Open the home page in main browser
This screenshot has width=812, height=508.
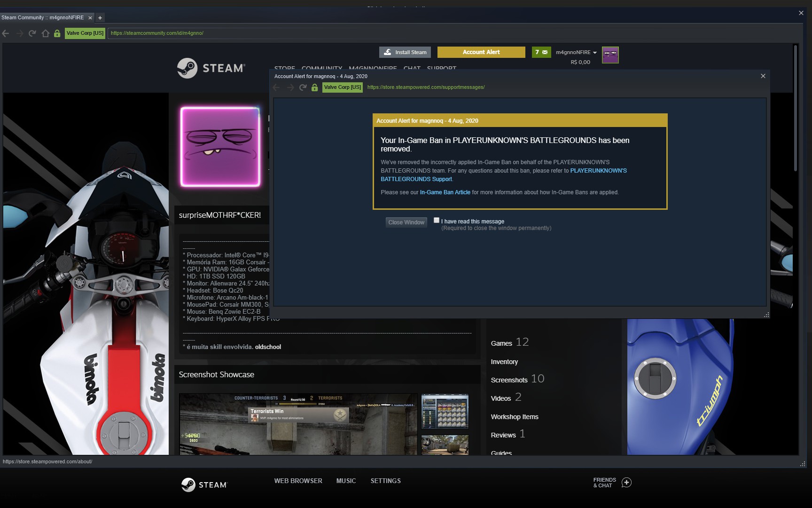click(46, 33)
